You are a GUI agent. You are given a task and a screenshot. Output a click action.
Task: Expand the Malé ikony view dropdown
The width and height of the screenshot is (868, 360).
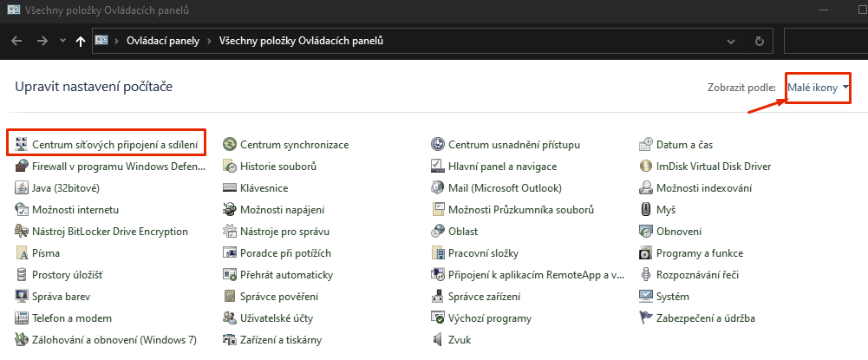click(819, 88)
